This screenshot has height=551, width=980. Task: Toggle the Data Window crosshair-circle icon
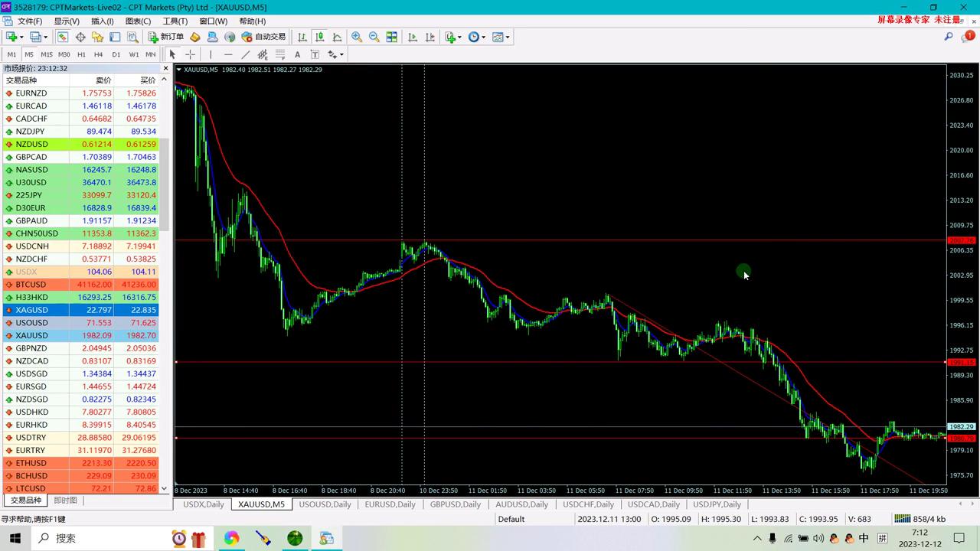coord(80,37)
